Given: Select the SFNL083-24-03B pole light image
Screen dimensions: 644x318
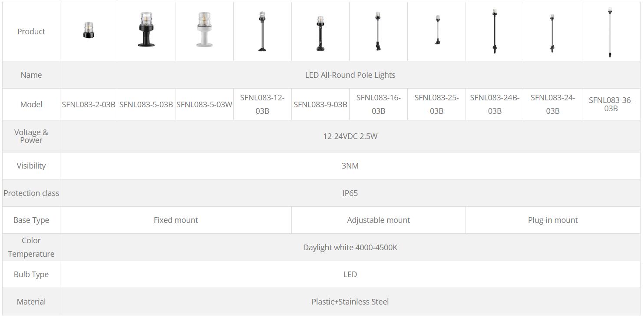Looking at the screenshot, I should click(x=552, y=33).
